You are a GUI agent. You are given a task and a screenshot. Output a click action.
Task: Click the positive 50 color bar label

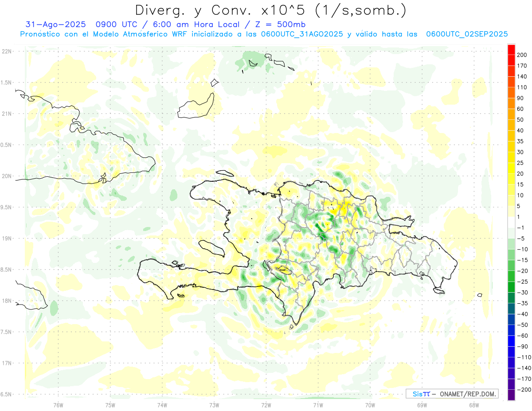click(x=520, y=120)
